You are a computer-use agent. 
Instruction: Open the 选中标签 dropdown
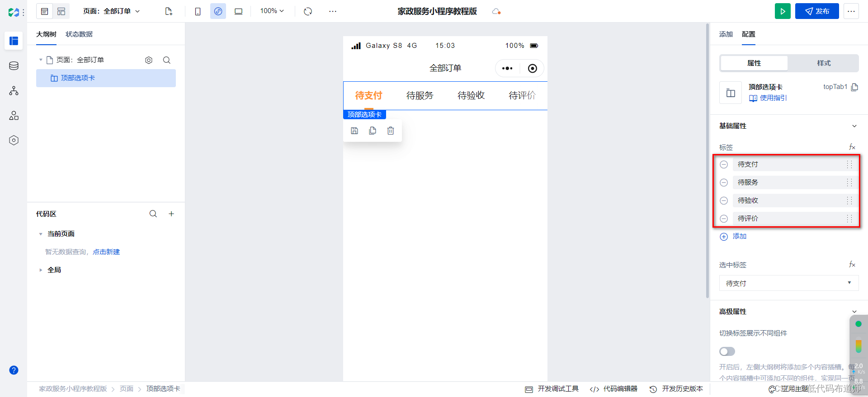[789, 283]
